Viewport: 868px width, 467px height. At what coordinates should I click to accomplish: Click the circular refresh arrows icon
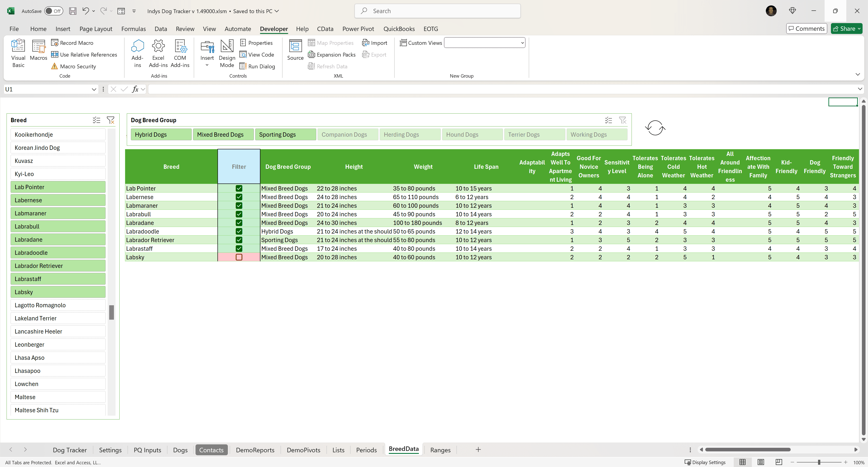[655, 128]
